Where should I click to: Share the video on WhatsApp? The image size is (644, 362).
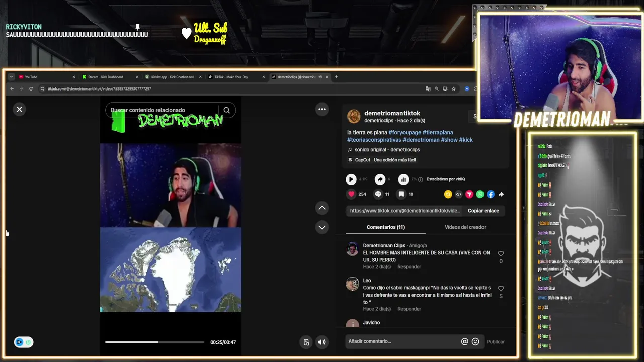coord(480,194)
